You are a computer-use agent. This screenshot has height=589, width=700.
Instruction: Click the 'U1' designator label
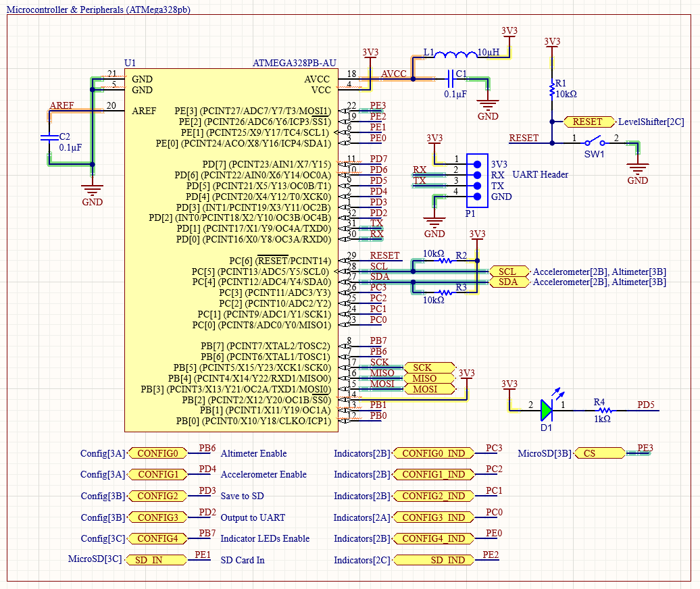tap(130, 63)
